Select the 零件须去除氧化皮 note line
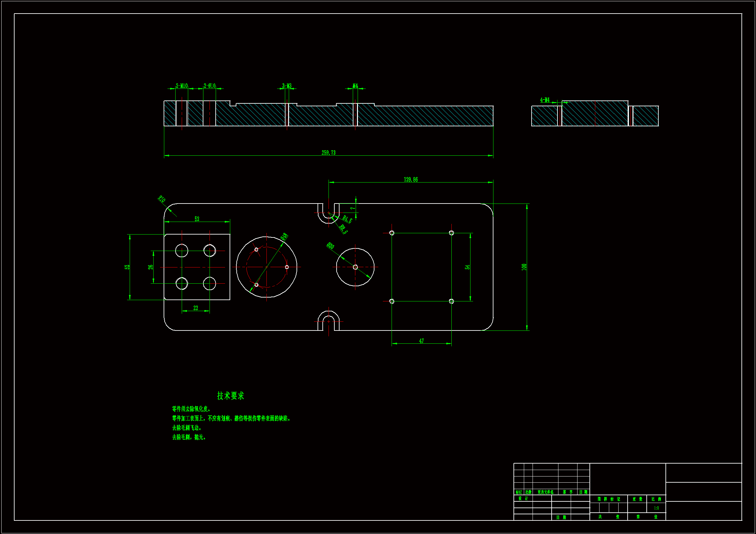 pyautogui.click(x=191, y=409)
